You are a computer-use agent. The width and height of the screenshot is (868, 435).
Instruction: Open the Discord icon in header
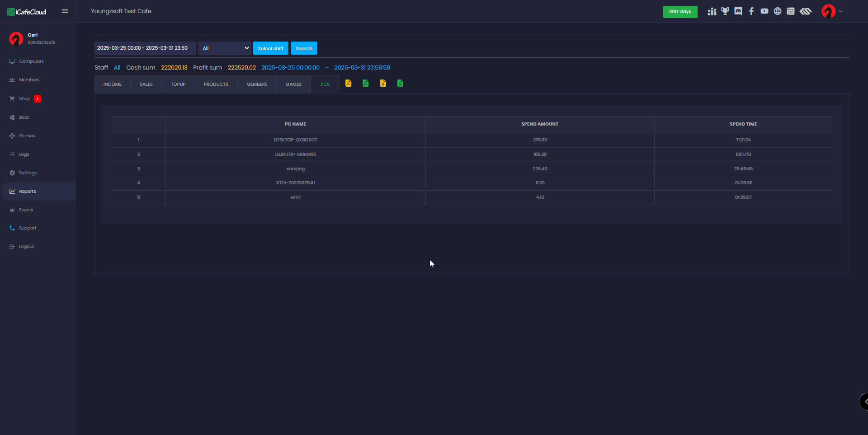coord(738,11)
